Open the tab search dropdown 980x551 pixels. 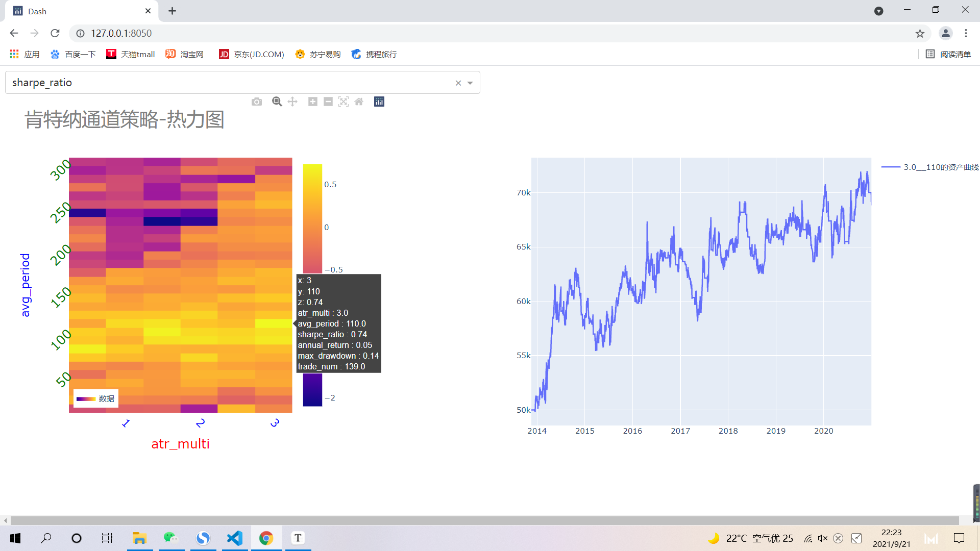pos(878,11)
